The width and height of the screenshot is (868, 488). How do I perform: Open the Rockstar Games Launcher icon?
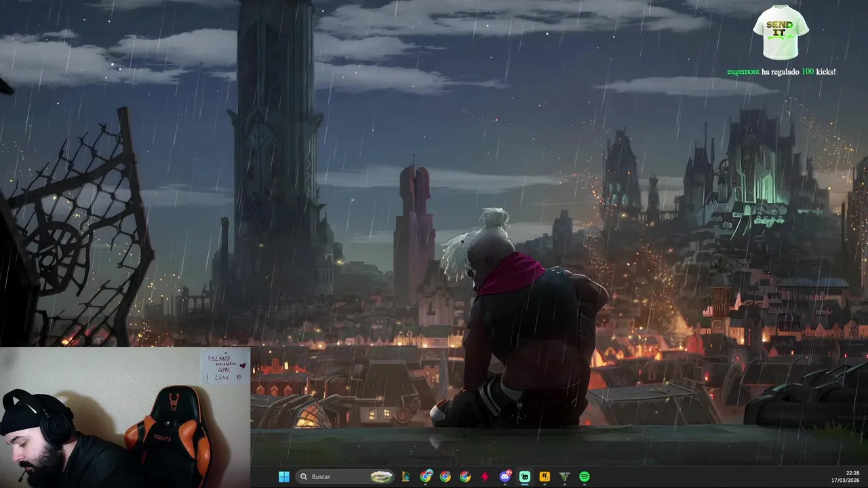(545, 476)
